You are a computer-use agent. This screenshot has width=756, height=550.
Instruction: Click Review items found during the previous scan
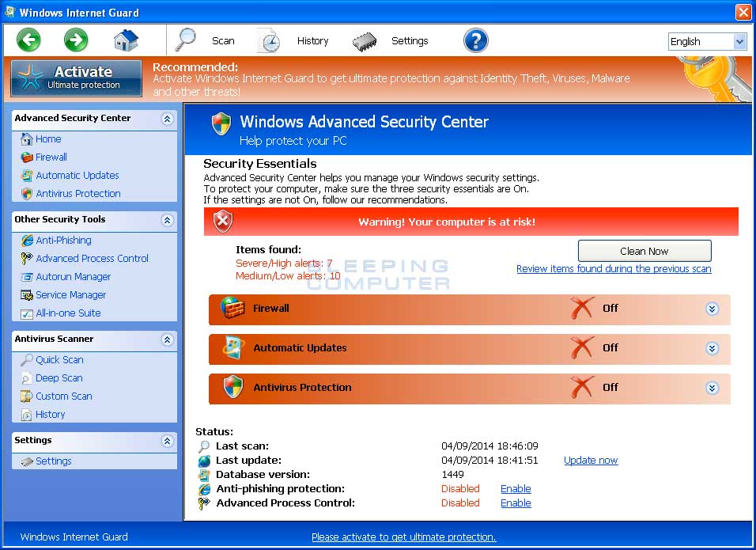[x=613, y=269]
